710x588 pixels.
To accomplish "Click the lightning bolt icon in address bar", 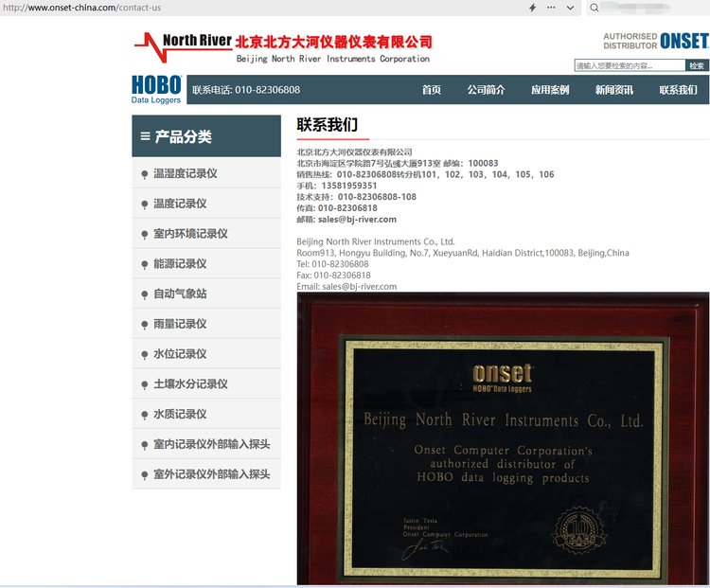I will (532, 8).
